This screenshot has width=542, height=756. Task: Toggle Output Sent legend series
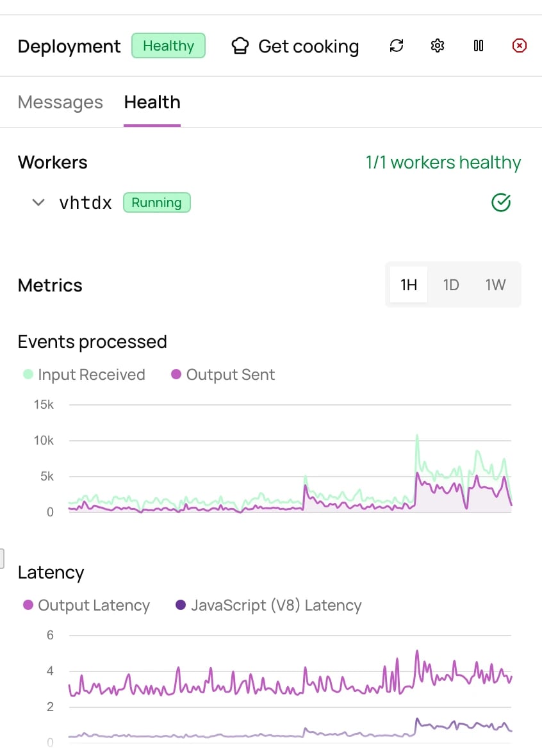[x=223, y=375]
